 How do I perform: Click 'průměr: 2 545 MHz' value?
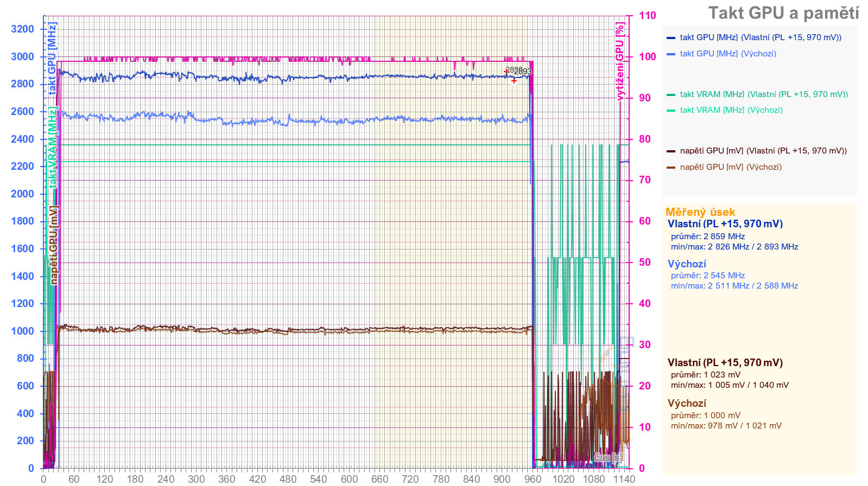708,276
